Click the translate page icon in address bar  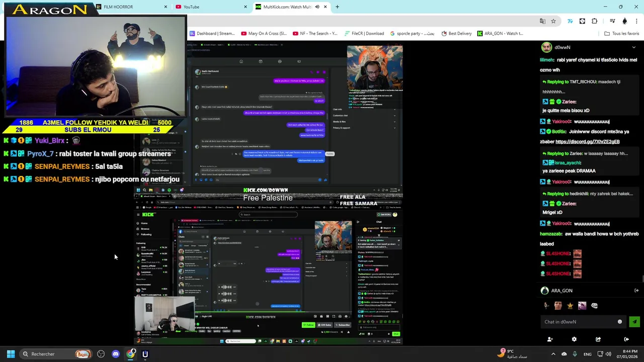click(542, 21)
